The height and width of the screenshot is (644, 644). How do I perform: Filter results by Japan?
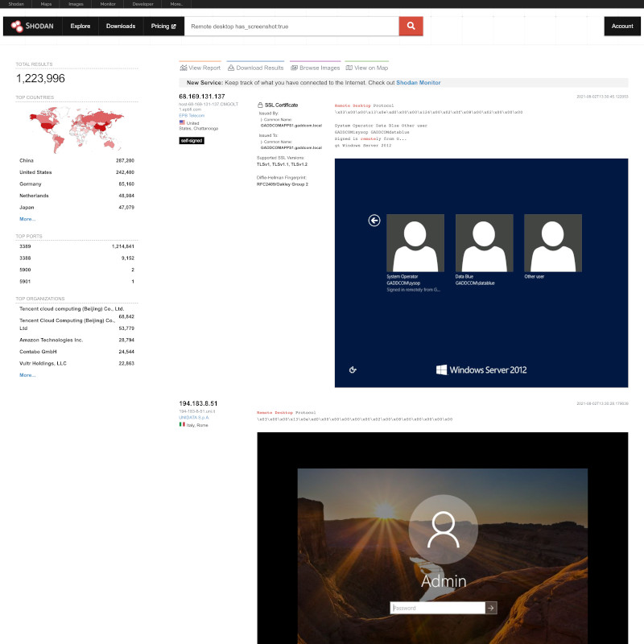[x=76, y=208]
